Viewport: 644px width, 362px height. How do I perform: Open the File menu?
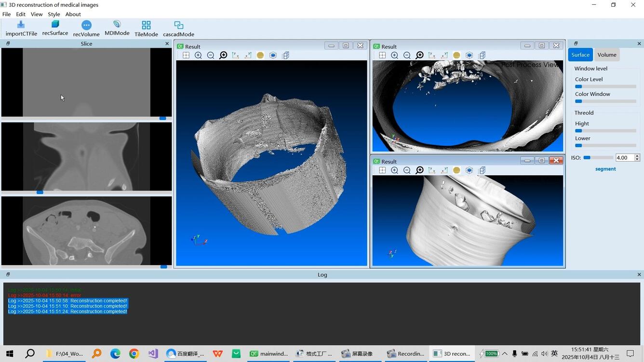click(6, 14)
